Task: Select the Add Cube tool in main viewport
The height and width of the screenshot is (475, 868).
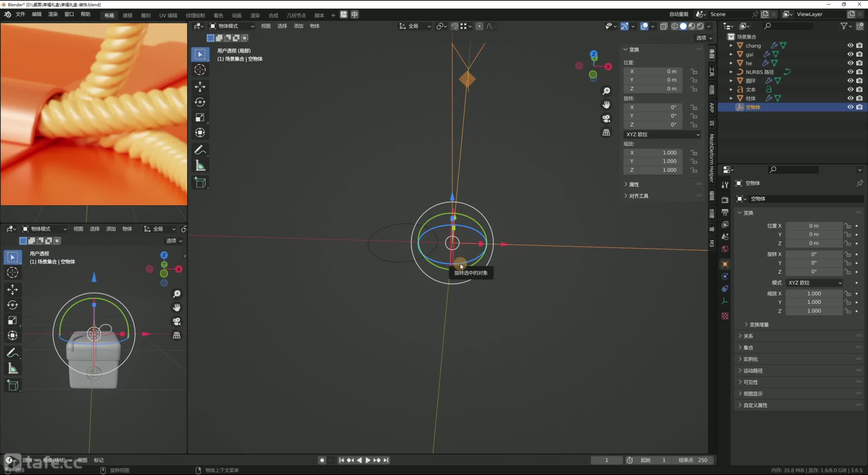Action: point(200,183)
